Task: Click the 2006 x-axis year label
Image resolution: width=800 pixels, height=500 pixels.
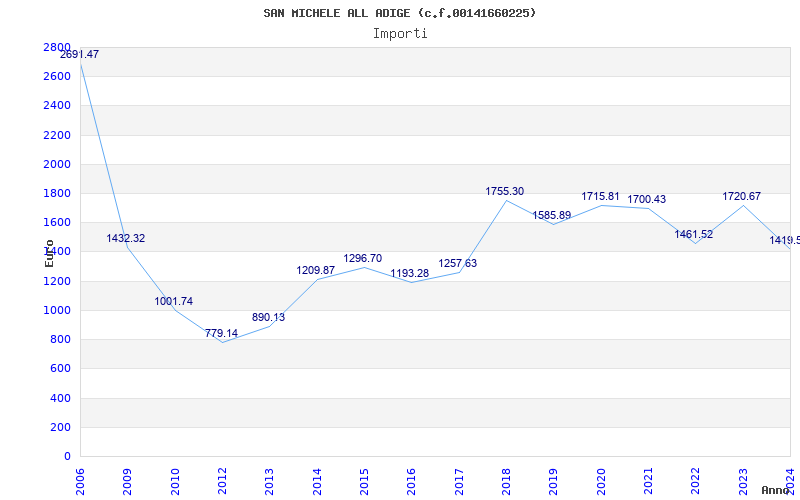Action: click(80, 482)
